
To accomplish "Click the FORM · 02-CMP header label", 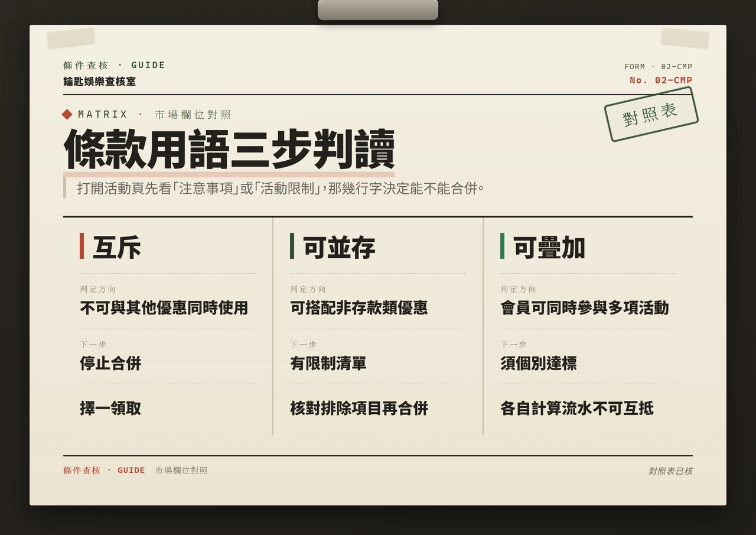I will [x=659, y=66].
